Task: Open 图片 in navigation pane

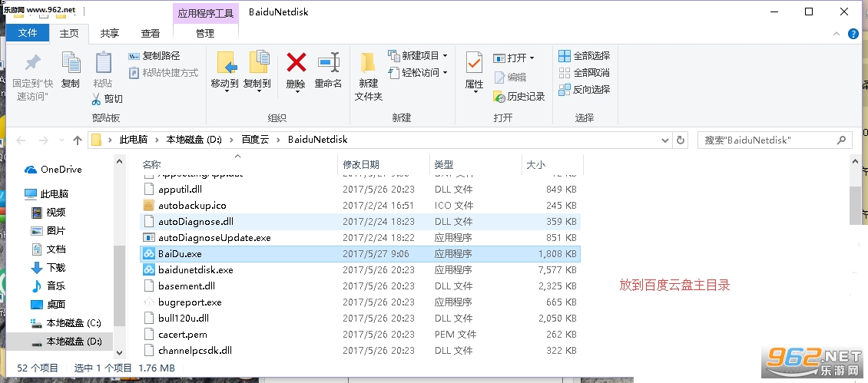Action: click(48, 231)
